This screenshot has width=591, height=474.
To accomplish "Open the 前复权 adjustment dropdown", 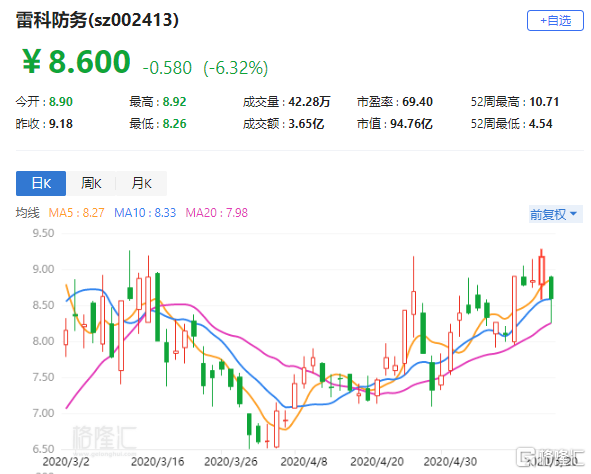I will click(x=556, y=214).
